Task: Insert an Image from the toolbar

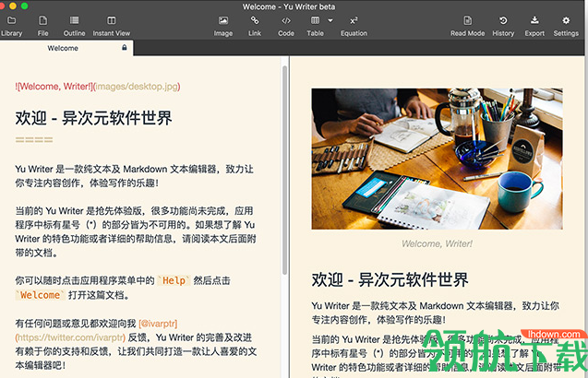Action: pyautogui.click(x=223, y=26)
